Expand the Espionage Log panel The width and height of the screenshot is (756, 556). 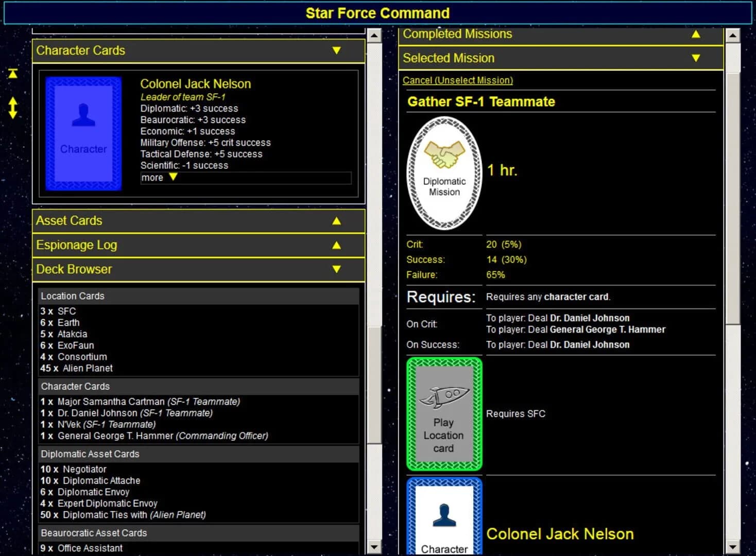(336, 245)
